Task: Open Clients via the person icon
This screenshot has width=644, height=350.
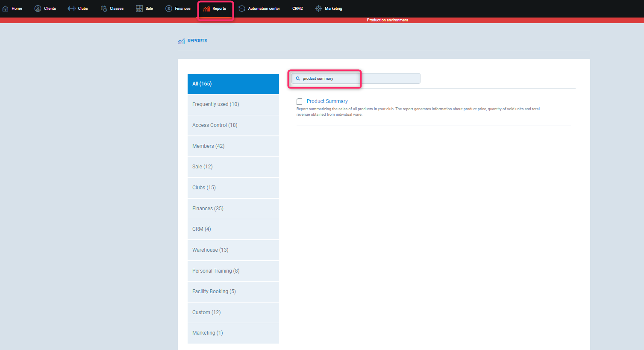Action: tap(38, 9)
